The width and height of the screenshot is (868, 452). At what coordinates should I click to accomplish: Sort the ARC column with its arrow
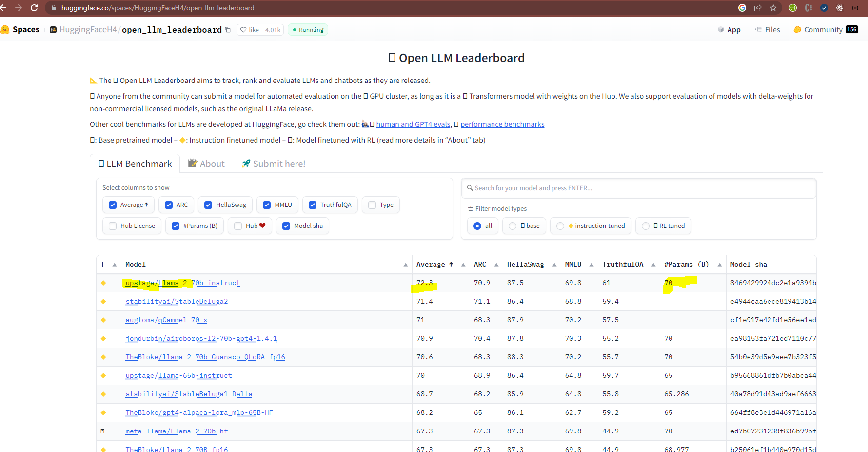(496, 265)
